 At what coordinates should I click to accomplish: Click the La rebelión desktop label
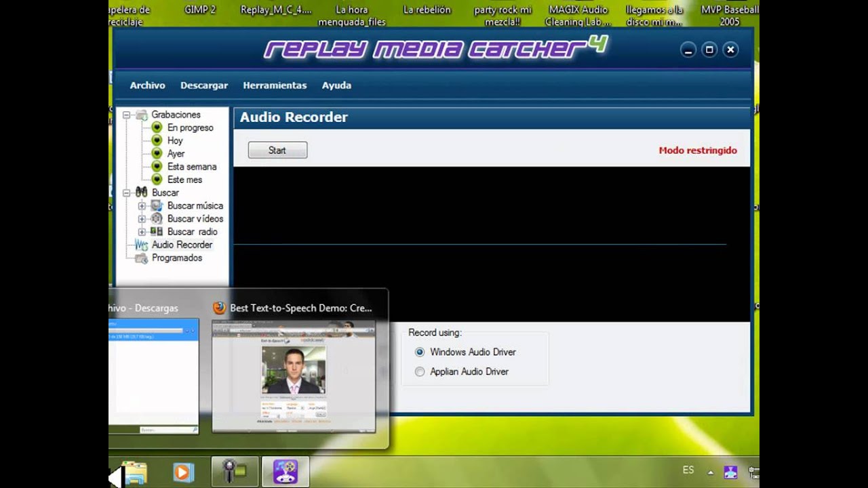pos(427,10)
